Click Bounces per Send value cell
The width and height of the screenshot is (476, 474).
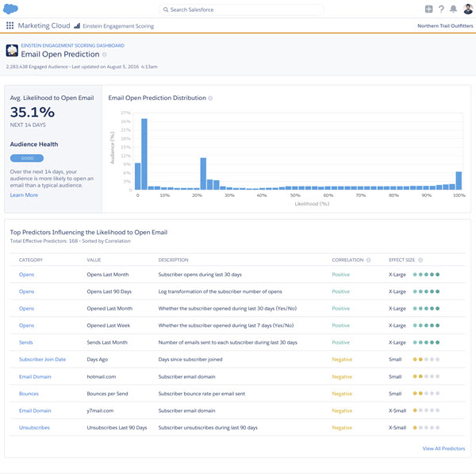pyautogui.click(x=107, y=394)
